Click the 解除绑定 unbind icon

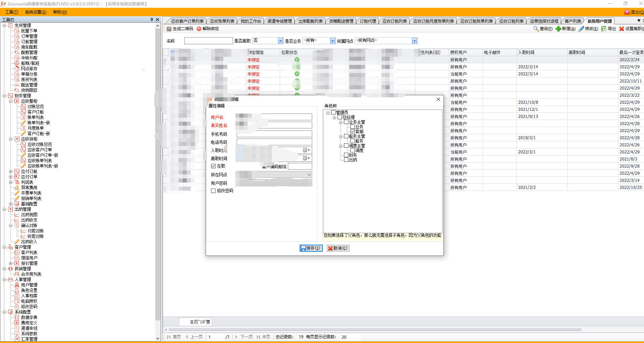click(199, 29)
